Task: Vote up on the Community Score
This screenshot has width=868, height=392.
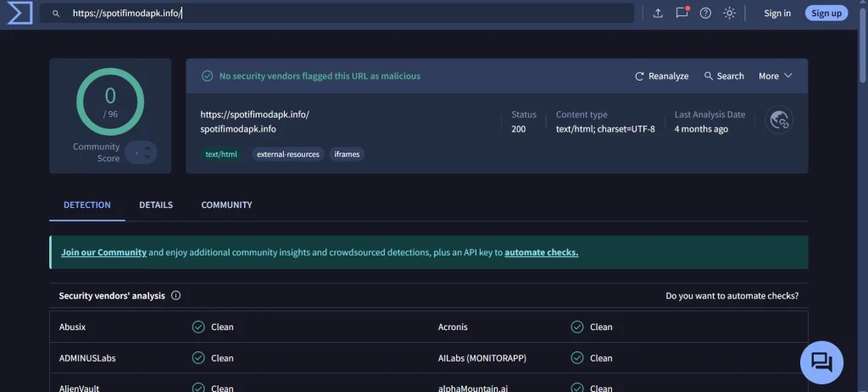Action: [147, 148]
